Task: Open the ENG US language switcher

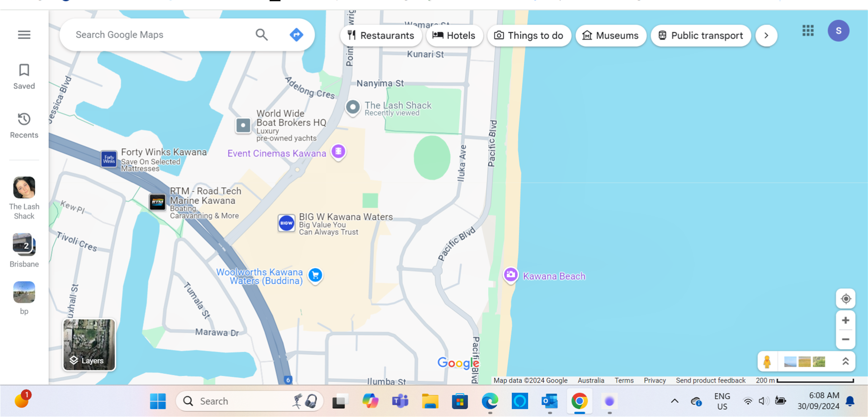Action: pyautogui.click(x=722, y=401)
